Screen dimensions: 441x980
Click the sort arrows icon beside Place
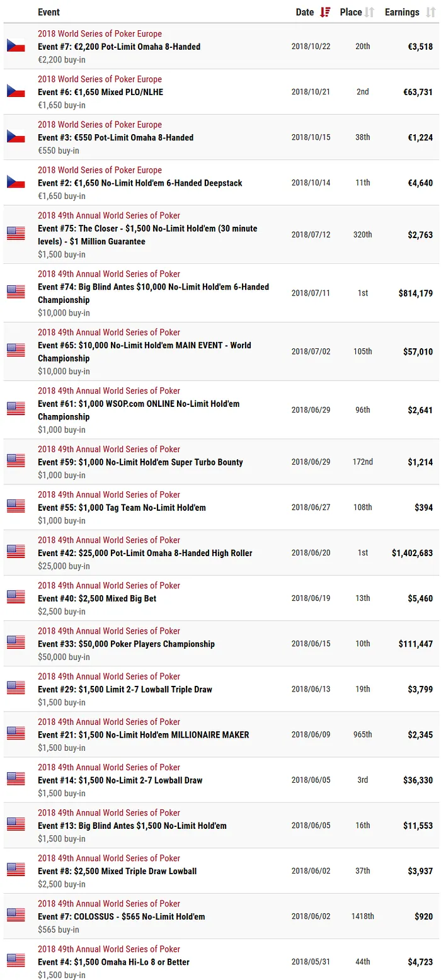click(370, 12)
